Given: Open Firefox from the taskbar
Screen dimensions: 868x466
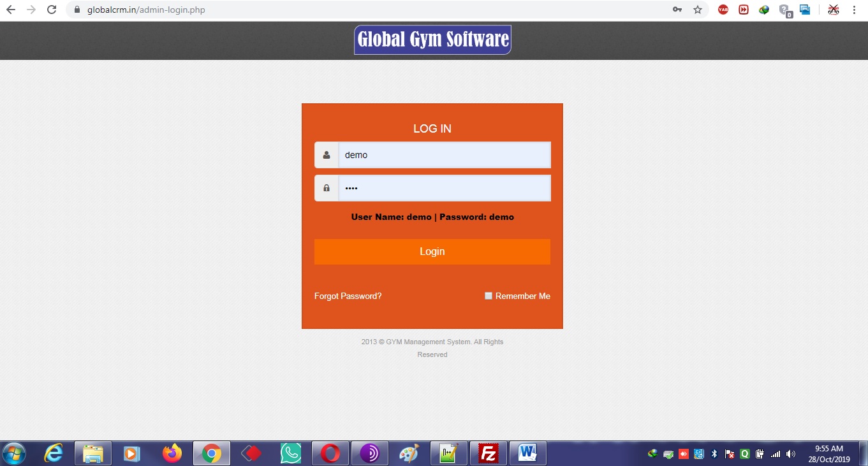Looking at the screenshot, I should (172, 453).
